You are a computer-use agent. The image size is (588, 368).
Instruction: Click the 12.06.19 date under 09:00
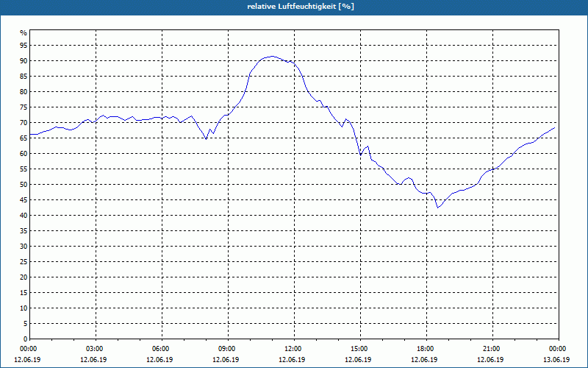226,360
